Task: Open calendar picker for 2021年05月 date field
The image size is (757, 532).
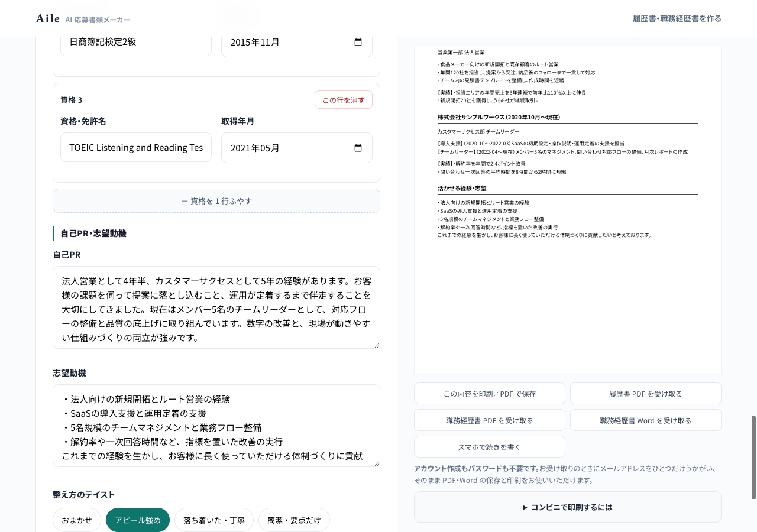Action: (358, 148)
